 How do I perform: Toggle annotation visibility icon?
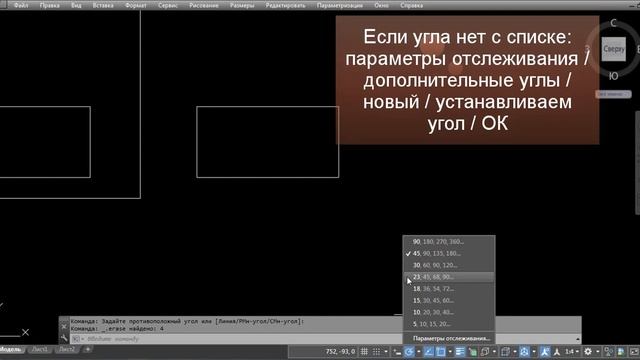point(545,351)
